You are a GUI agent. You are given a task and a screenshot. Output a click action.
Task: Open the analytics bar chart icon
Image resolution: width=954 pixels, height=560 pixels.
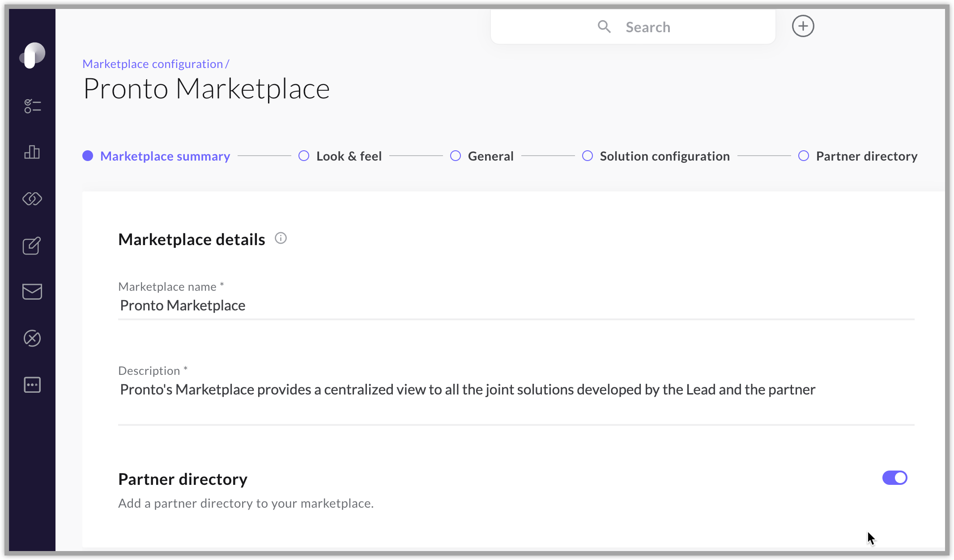(31, 153)
